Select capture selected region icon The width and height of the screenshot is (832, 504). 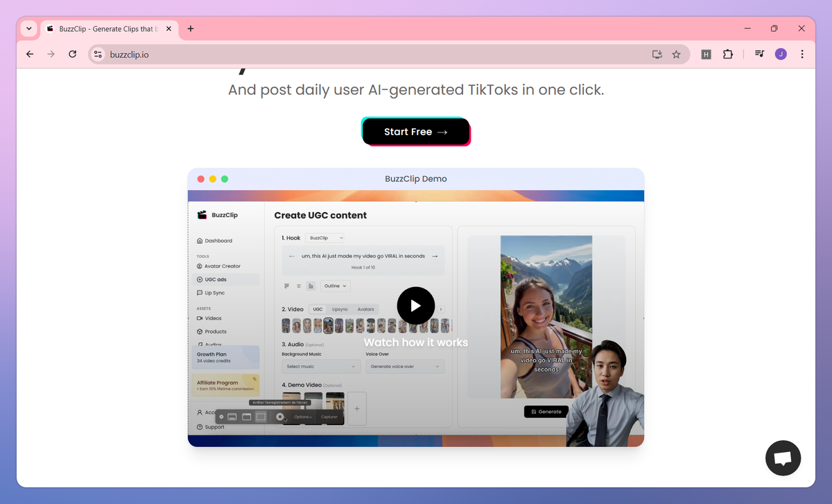[x=261, y=417]
